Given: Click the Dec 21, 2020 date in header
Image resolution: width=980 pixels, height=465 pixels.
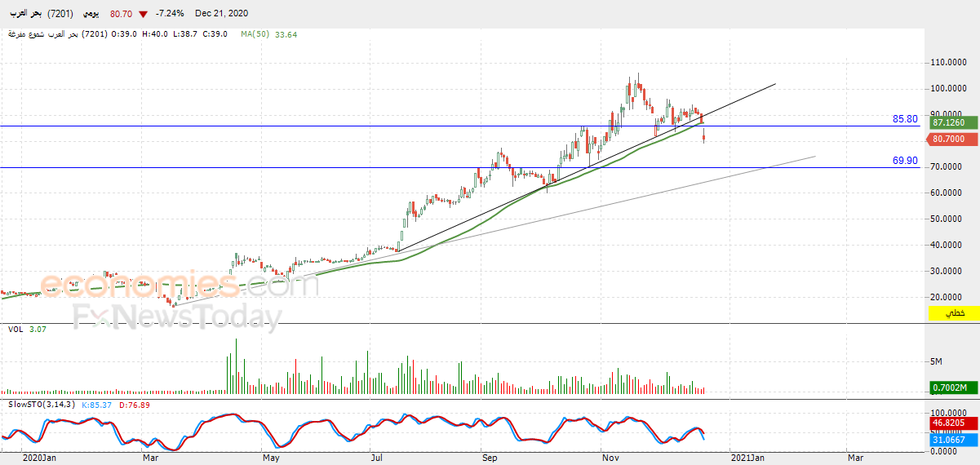Looking at the screenshot, I should pyautogui.click(x=221, y=14).
